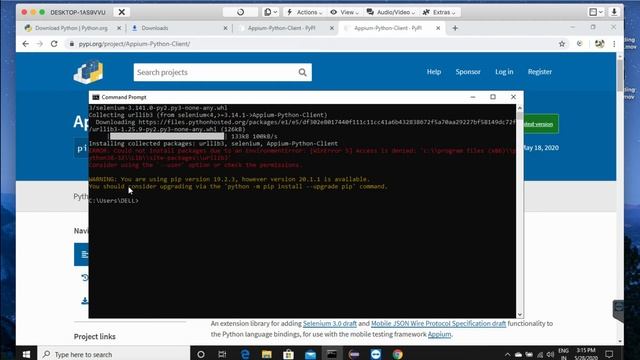Open the notification center icon
Screen dimensions: 640x360
[x=609, y=354]
